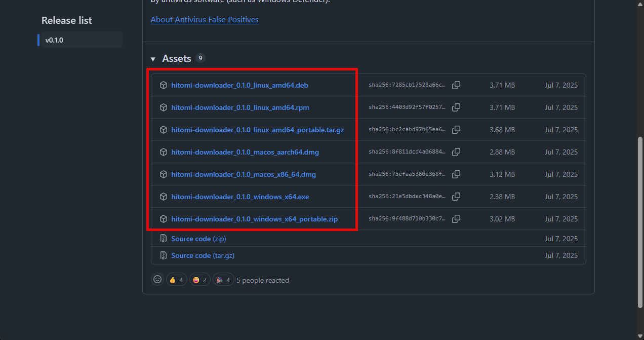Click the 3.02 MB file size
The width and height of the screenshot is (644, 340).
502,219
